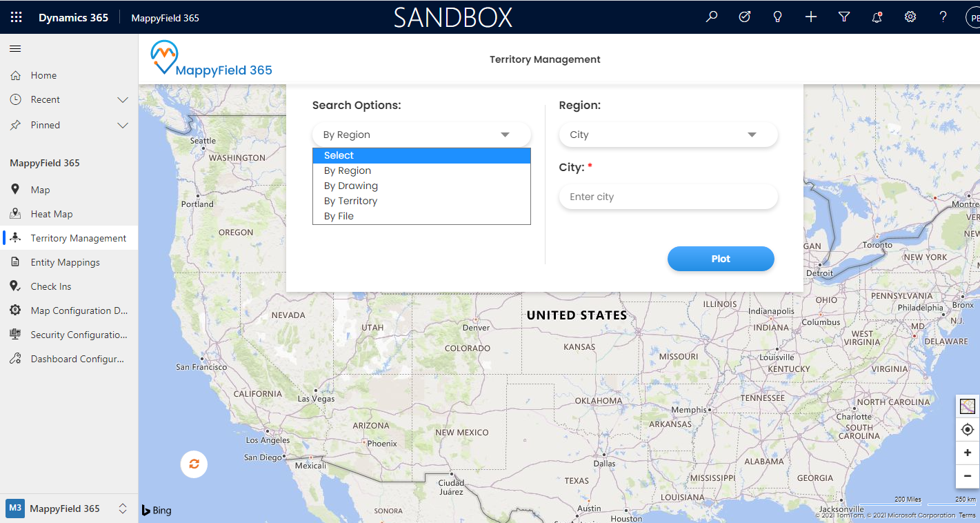The image size is (980, 523).
Task: Expand the Pinned section chevron
Action: coord(123,126)
